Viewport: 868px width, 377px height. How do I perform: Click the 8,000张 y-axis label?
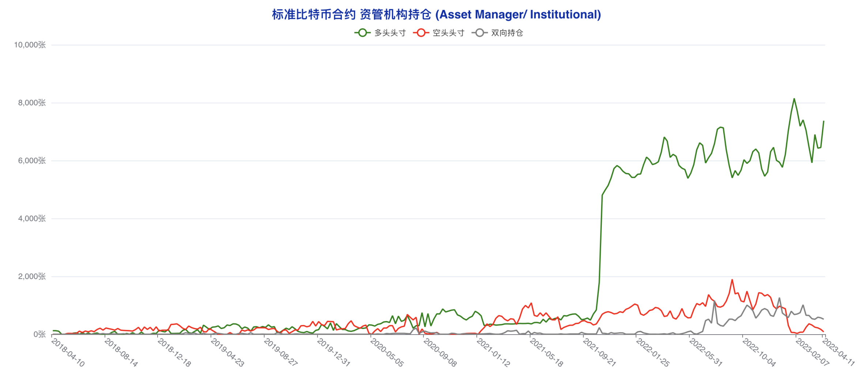[x=32, y=103]
